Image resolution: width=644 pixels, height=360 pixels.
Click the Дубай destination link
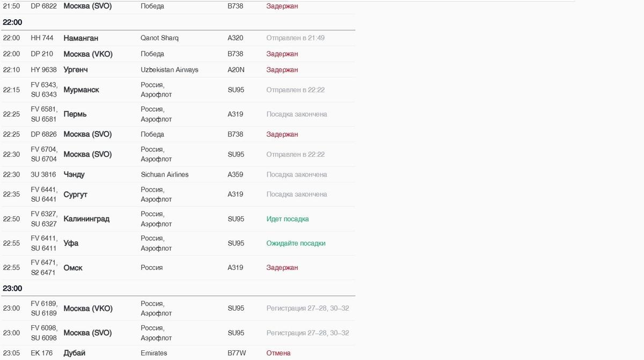point(74,353)
